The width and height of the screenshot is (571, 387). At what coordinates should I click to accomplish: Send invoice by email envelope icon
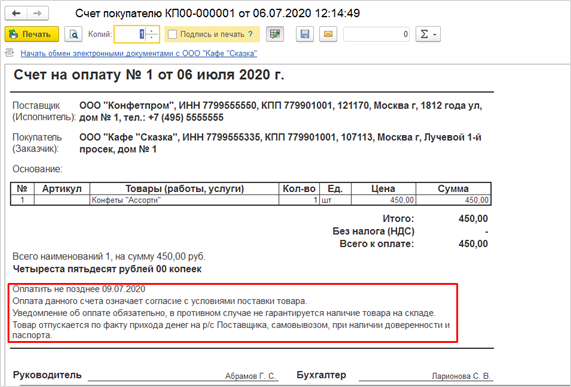tap(328, 34)
